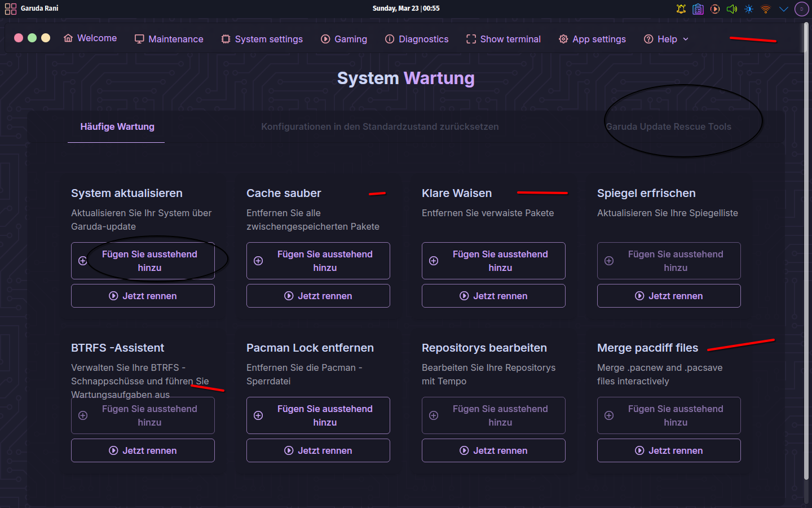Open App settings
Viewport: 812px width, 508px height.
pyautogui.click(x=592, y=39)
